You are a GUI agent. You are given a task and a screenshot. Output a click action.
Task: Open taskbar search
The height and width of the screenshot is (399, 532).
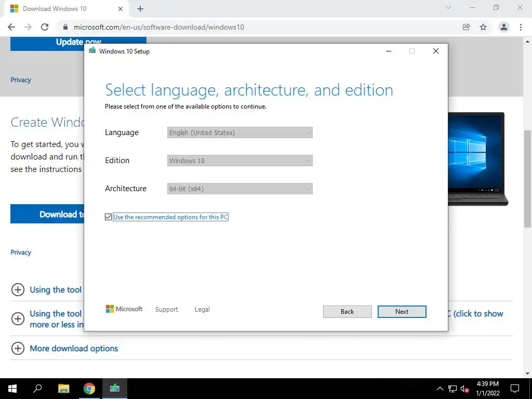tap(37, 389)
